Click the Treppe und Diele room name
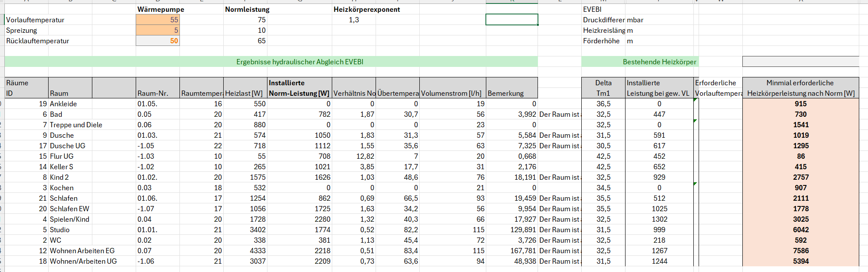Screen dimensions: 868x272 [x=76, y=125]
